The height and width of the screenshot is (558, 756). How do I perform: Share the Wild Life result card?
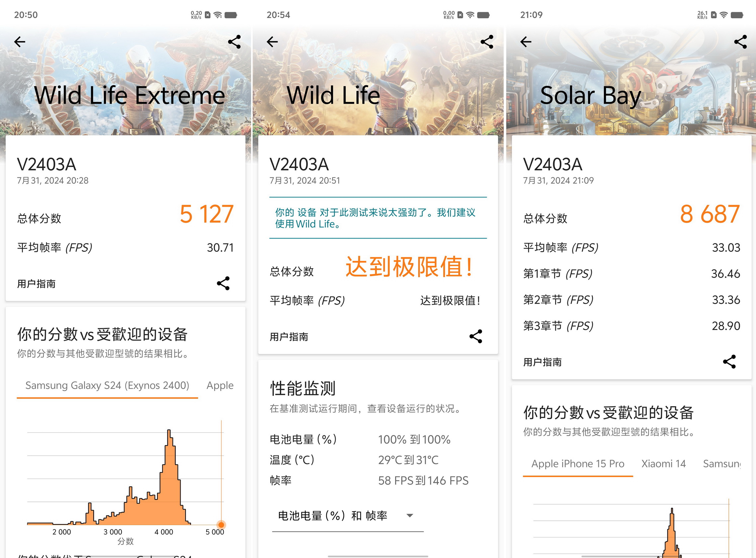point(476,336)
